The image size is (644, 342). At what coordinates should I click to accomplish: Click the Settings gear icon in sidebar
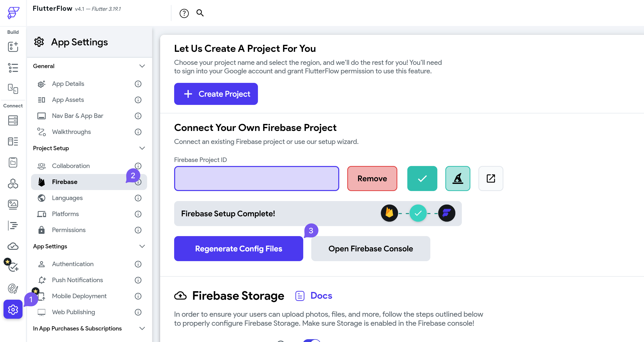[x=13, y=309]
